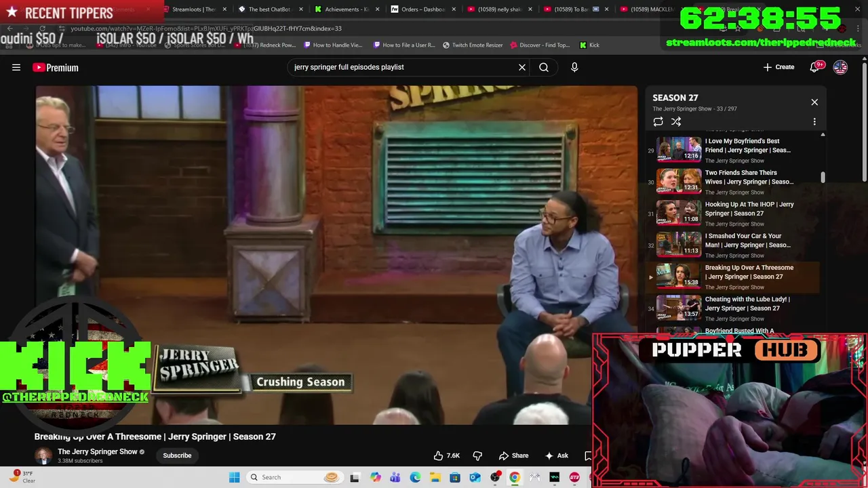Switch to the Achievements Kick tab
Viewport: 868px width, 488px height.
[346, 9]
